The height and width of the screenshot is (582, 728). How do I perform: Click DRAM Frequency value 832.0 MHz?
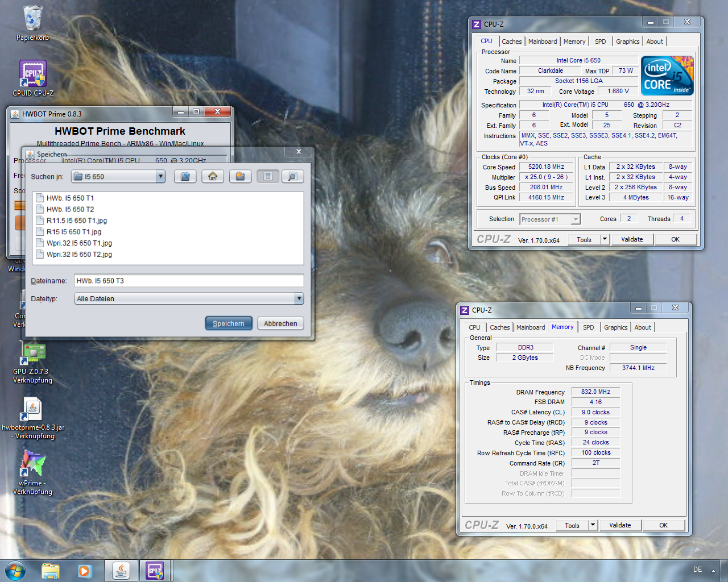pos(595,392)
